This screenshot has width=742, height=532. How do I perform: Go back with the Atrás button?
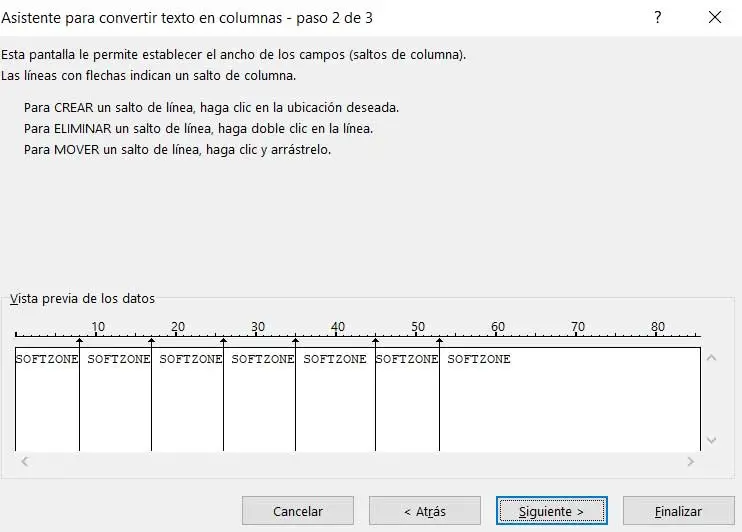425,511
